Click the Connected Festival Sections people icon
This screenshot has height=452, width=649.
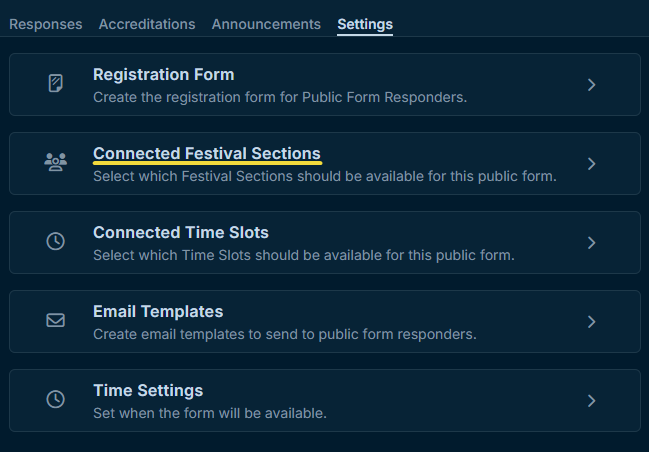(56, 163)
